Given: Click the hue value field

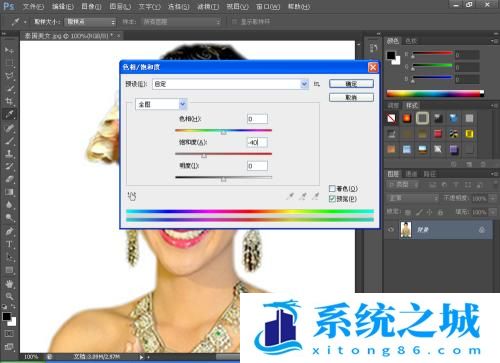Looking at the screenshot, I should click(257, 119).
